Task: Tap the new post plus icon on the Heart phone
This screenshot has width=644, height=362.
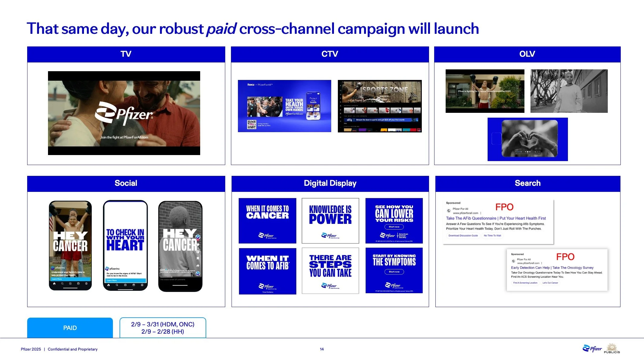Action: tap(125, 285)
